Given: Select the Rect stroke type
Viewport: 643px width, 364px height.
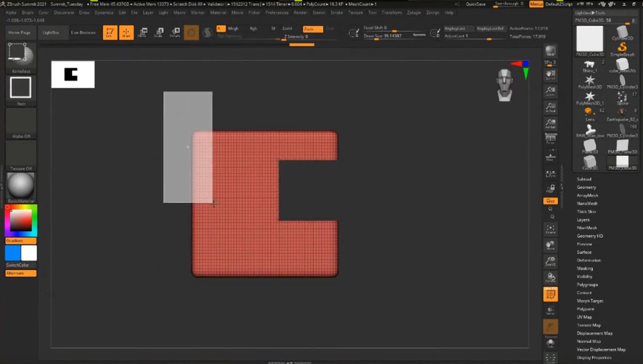Looking at the screenshot, I should pos(21,88).
